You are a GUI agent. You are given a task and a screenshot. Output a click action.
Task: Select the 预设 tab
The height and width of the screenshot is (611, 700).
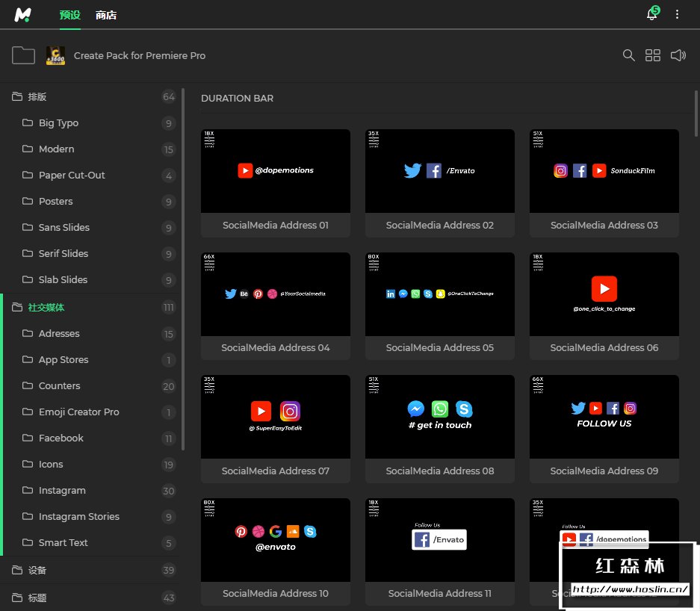tap(69, 15)
